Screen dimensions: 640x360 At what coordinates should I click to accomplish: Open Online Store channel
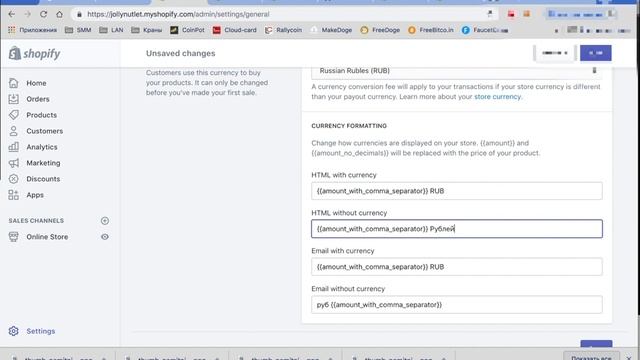coord(47,237)
